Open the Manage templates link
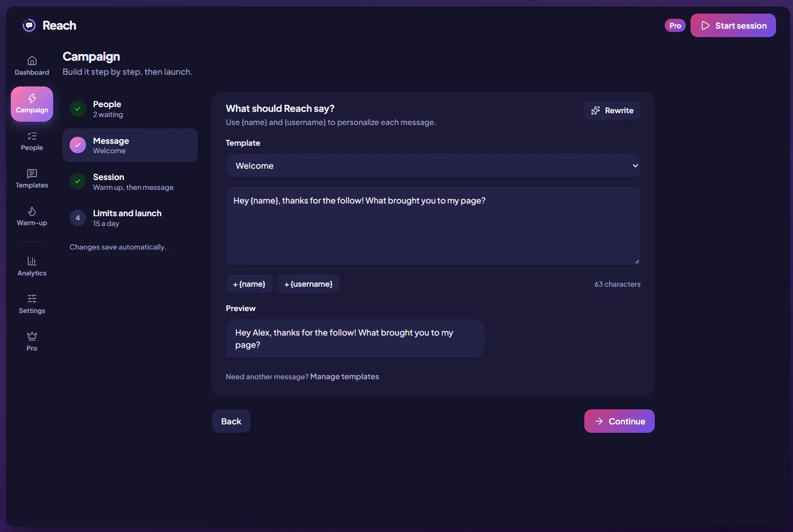This screenshot has width=793, height=532. pyautogui.click(x=345, y=376)
